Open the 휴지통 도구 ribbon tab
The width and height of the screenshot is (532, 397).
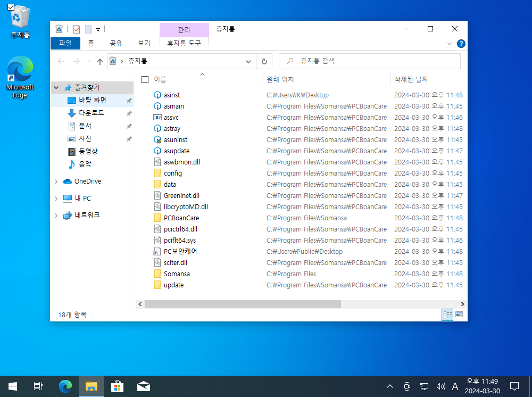[x=184, y=43]
